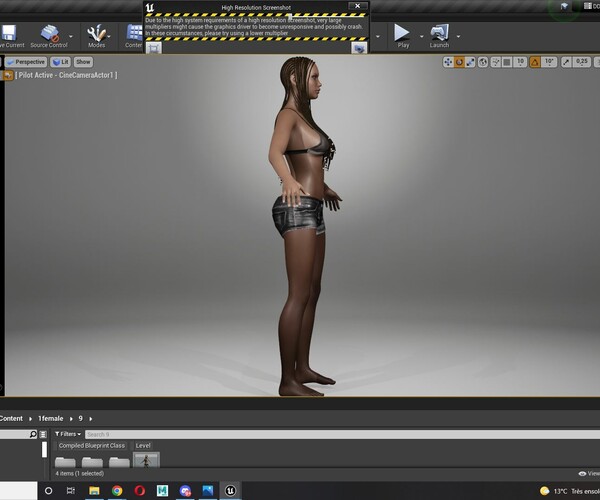Open Opera browser from the taskbar
Viewport: 600px width, 500px height.
[140, 490]
